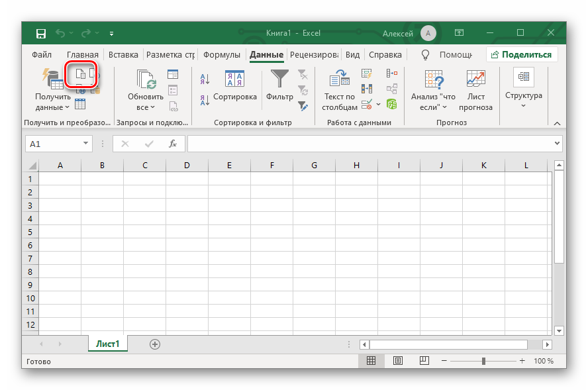Click the Flash Fill icon

(x=366, y=74)
